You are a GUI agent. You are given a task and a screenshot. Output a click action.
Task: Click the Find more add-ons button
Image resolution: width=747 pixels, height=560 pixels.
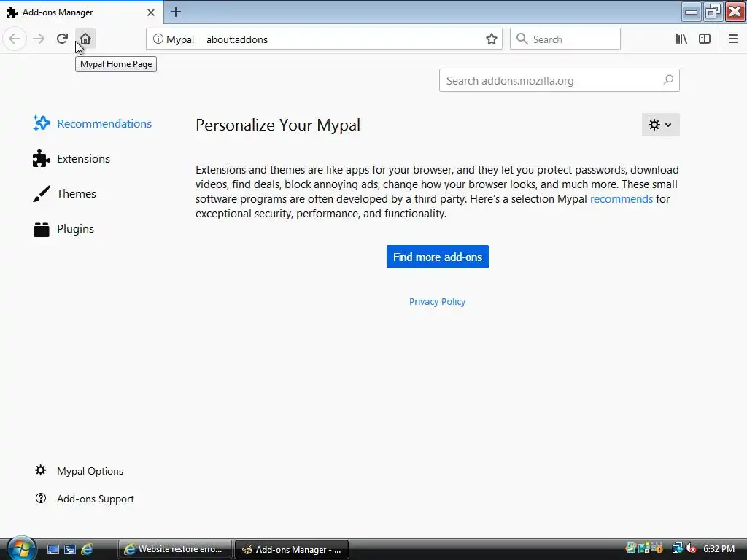click(x=438, y=257)
